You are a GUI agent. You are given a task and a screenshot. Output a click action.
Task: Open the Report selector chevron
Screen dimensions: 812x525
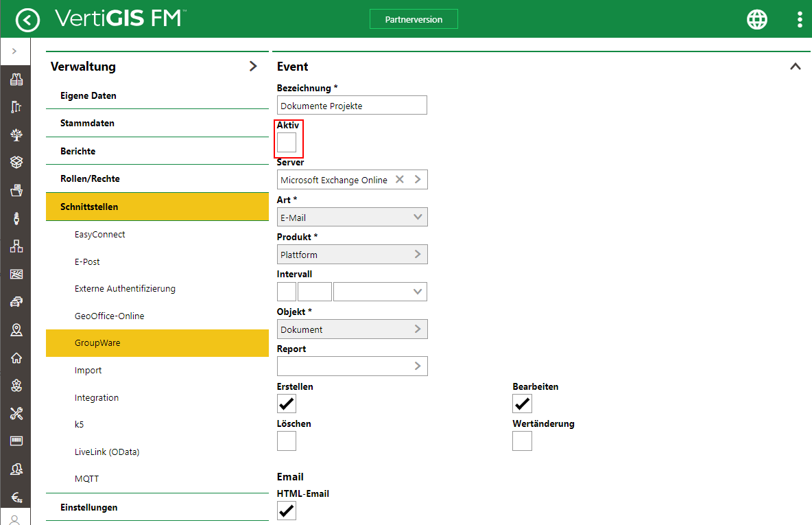pyautogui.click(x=418, y=366)
